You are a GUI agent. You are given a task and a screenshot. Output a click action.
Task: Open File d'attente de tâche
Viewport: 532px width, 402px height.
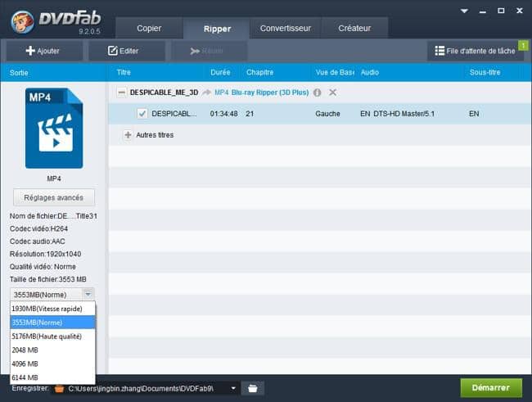click(x=475, y=51)
